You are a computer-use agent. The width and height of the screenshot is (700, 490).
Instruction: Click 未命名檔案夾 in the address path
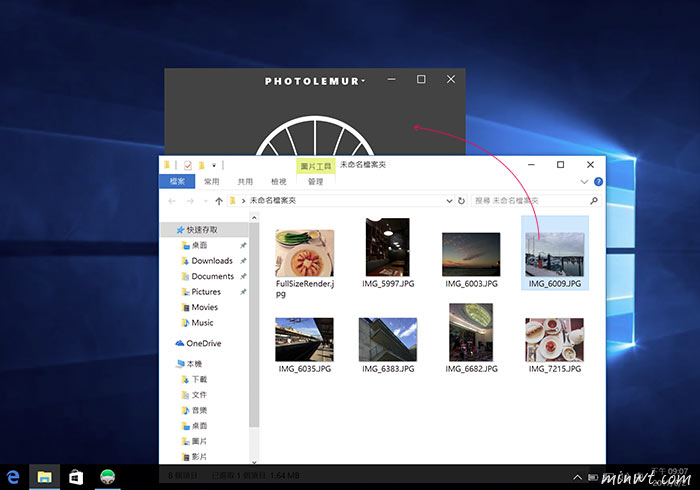click(x=272, y=201)
